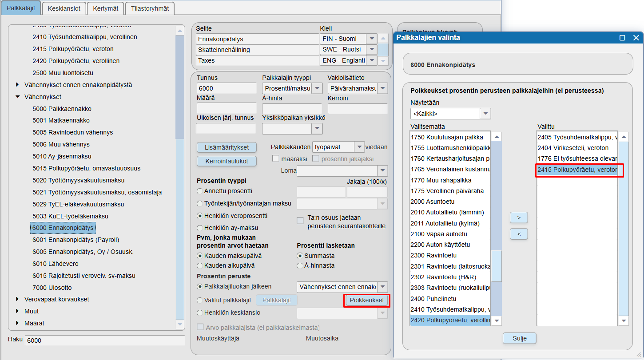
Task: Switch to the Tilastoryhmät tab
Action: 150,8
